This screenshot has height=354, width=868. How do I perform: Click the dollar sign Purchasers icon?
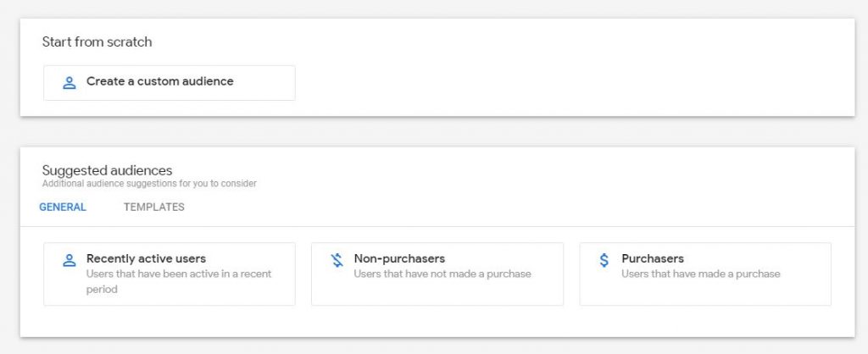click(604, 261)
